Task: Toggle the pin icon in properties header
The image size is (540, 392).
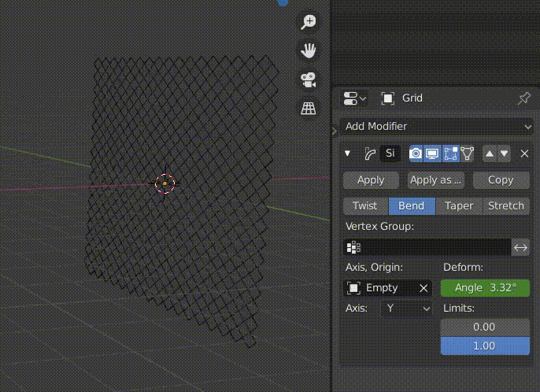Action: point(523,98)
